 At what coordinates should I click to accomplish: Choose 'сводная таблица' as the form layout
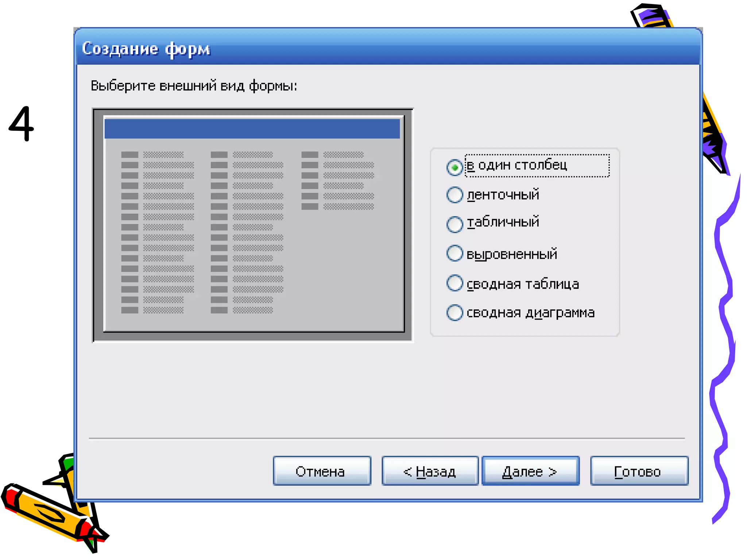(455, 283)
